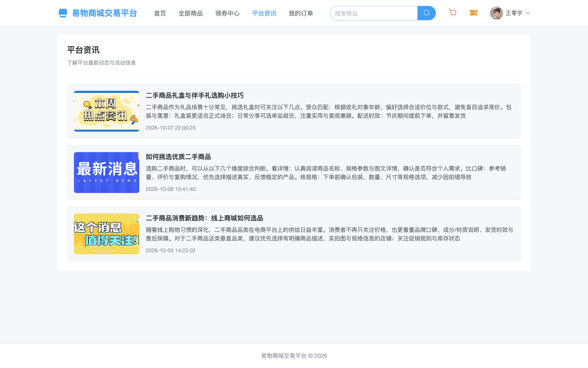This screenshot has height=368, width=588.
Task: Open the shopping cart icon
Action: tap(452, 13)
